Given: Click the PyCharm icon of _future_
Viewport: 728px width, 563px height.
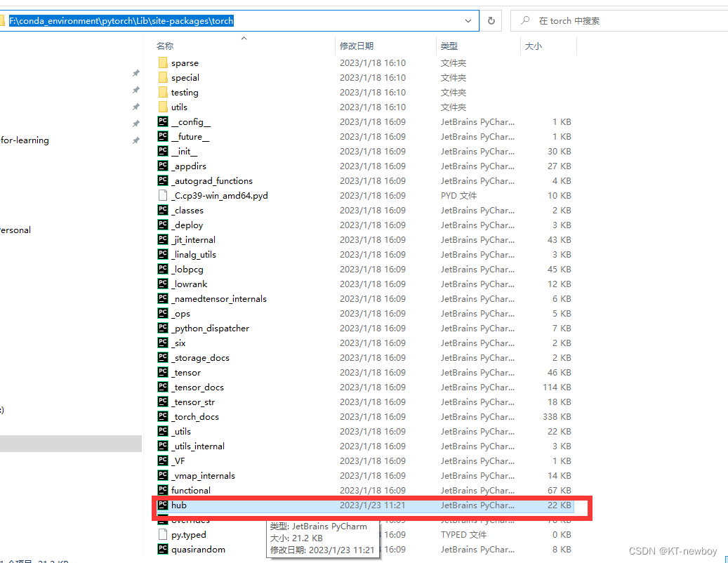Looking at the screenshot, I should tap(163, 136).
